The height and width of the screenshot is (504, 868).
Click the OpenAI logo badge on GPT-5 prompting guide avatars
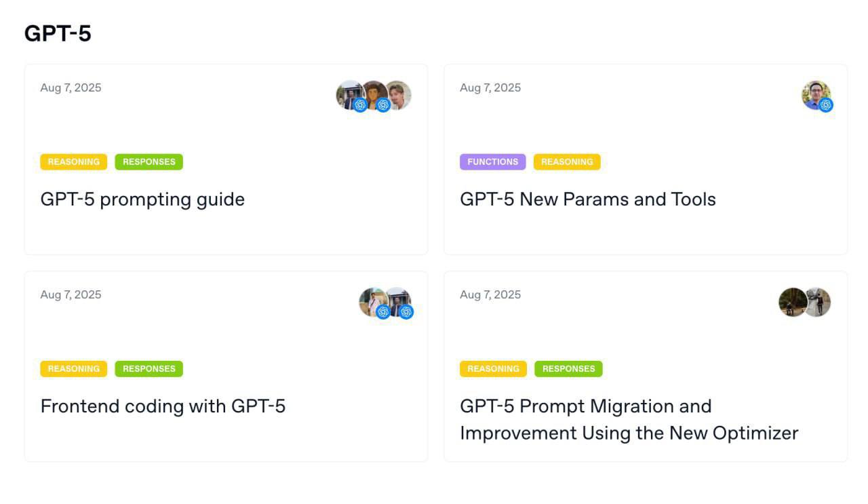pyautogui.click(x=361, y=106)
